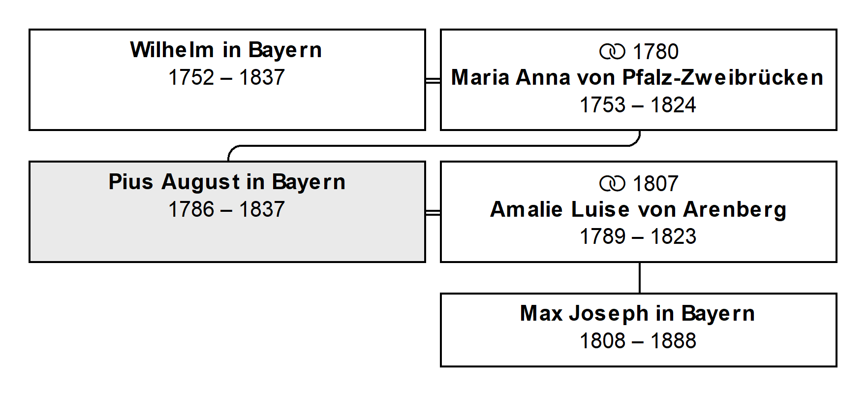Click empty gray area in Pius August box
Viewport: 868px width, 398px height.
226,242
